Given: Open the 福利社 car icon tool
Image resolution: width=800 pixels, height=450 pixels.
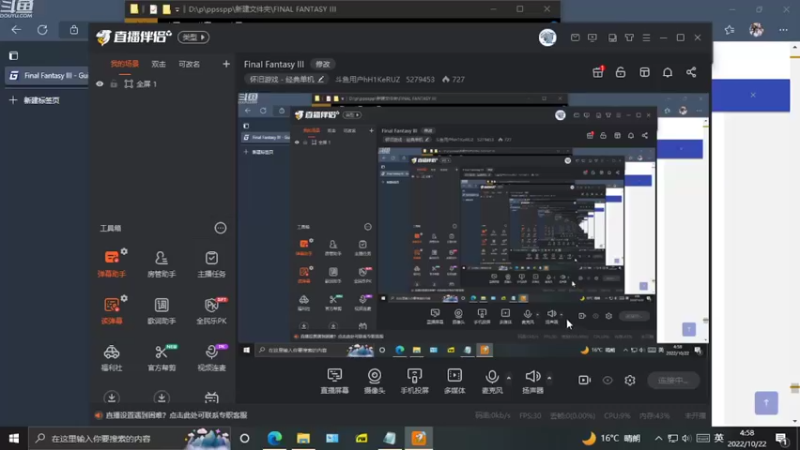Looking at the screenshot, I should tap(112, 357).
